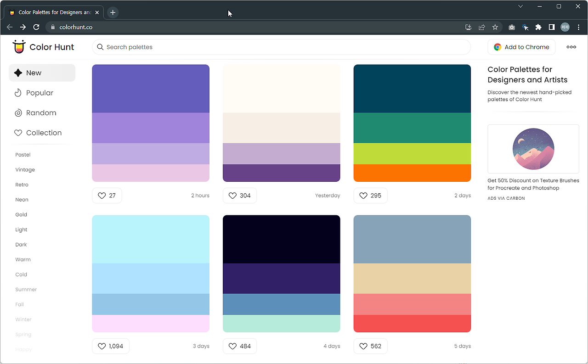Click the Color Hunt logo icon
Screen dimensions: 588x364
click(19, 47)
